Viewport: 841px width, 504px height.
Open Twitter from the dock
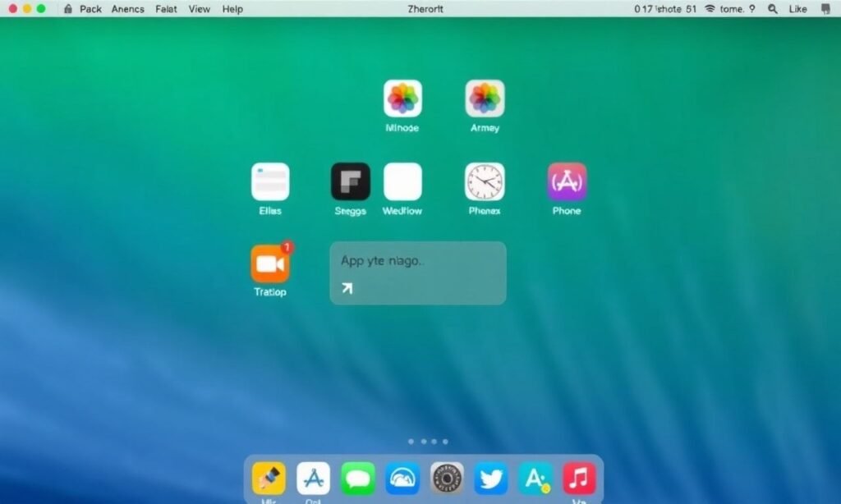pos(491,479)
